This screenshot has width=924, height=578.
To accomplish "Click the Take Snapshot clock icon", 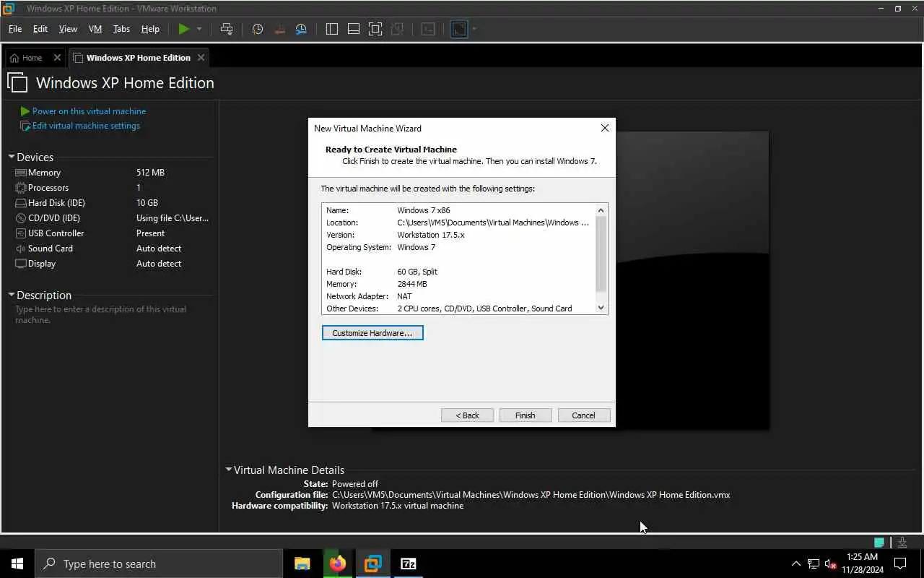I will [x=258, y=29].
